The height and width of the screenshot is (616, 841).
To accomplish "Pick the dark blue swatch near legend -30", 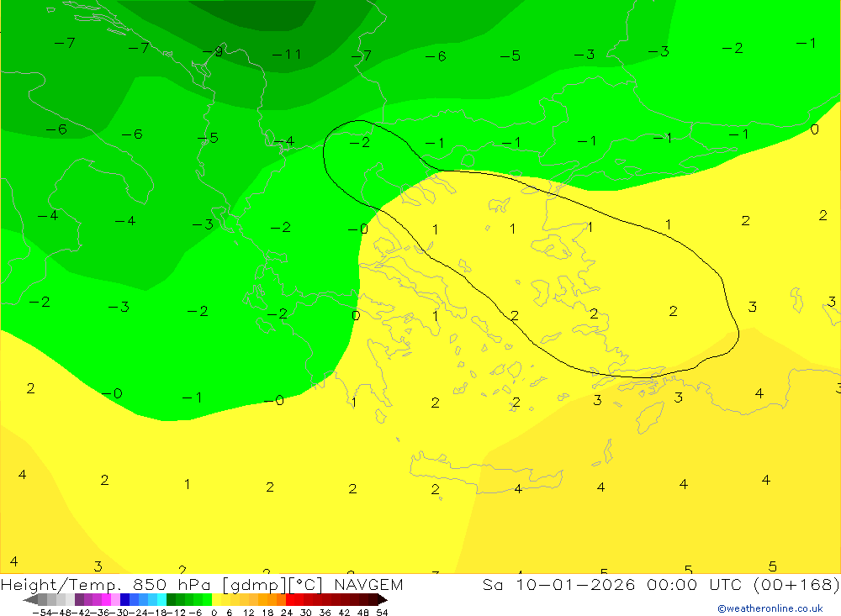I will click(124, 600).
